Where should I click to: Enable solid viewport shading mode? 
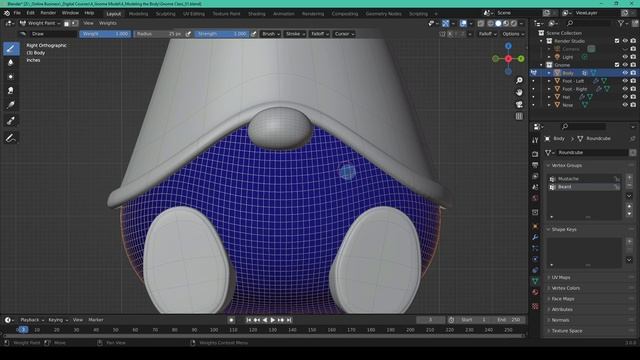tap(498, 23)
